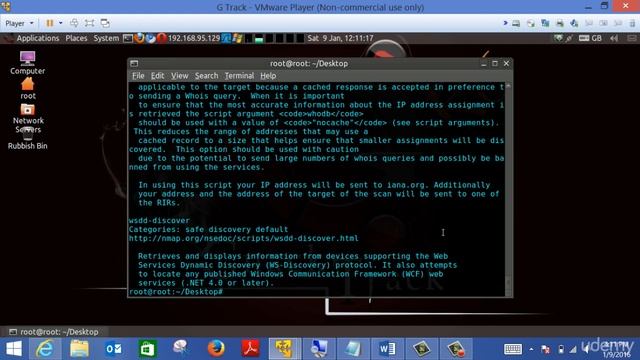This screenshot has height=360, width=640.
Task: Open on-screen keyboard from system tray
Action: pyautogui.click(x=513, y=349)
